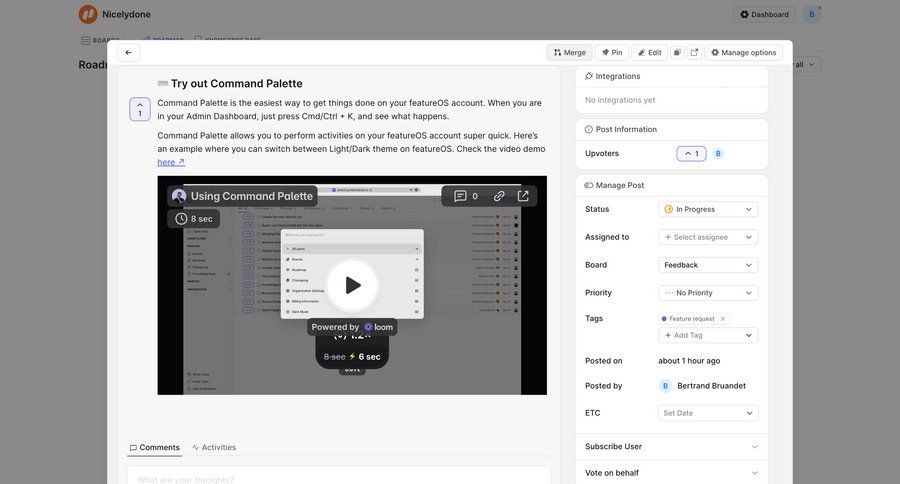Image resolution: width=900 pixels, height=484 pixels.
Task: Open the Add Tag dropdown
Action: [x=708, y=335]
